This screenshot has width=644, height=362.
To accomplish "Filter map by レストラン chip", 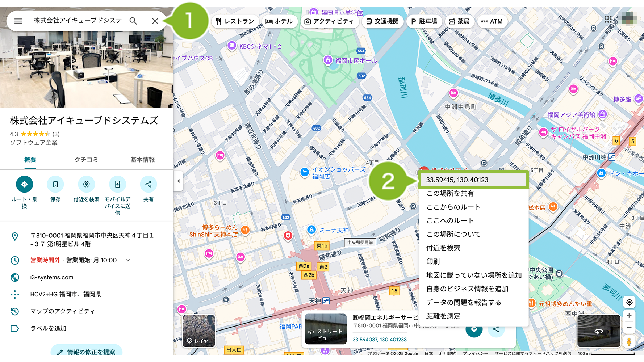I will coord(235,21).
